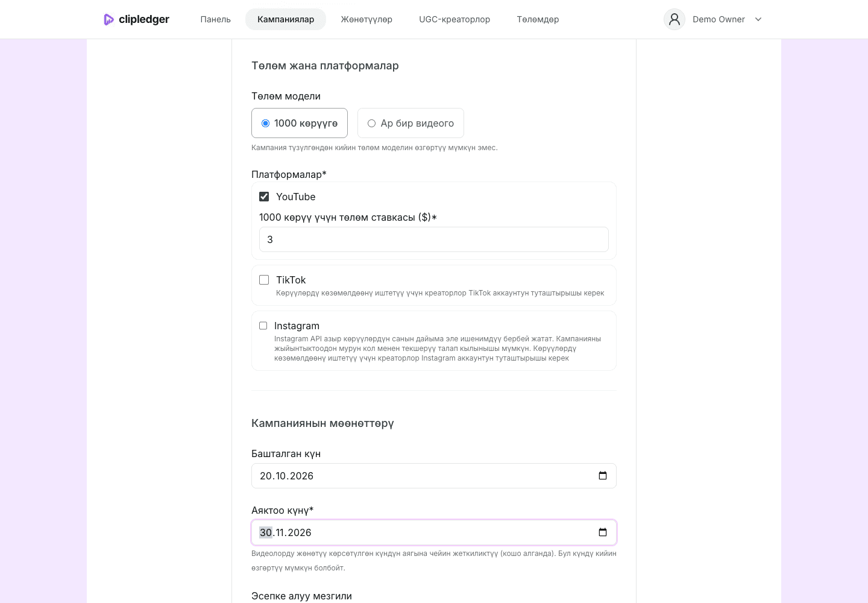The image size is (868, 603).
Task: Open calendar picker for Башталган күн
Action: pyautogui.click(x=602, y=476)
